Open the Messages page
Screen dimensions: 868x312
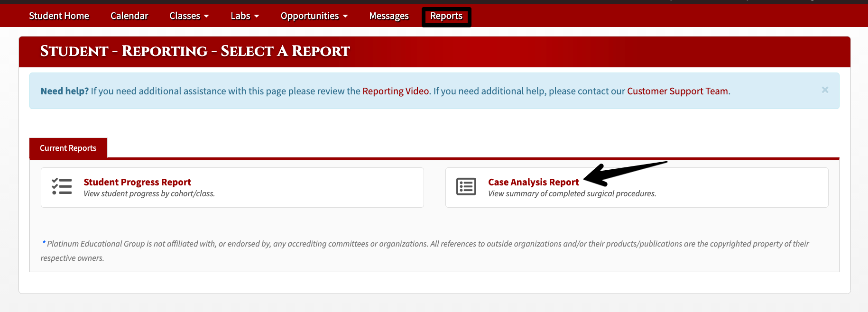tap(389, 16)
